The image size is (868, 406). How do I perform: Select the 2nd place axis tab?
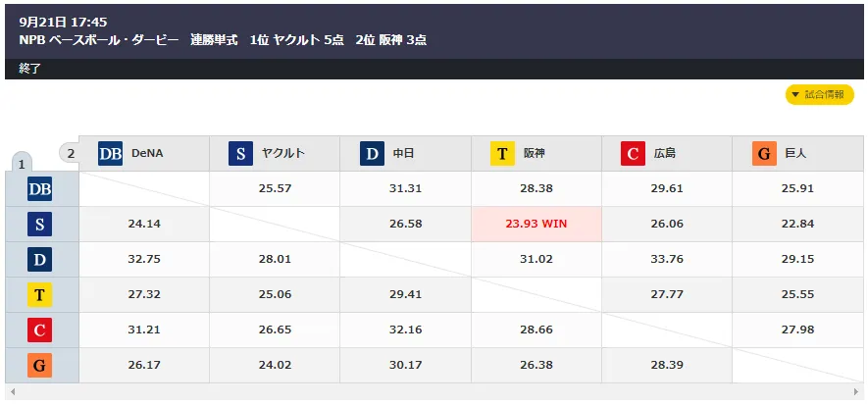(70, 153)
